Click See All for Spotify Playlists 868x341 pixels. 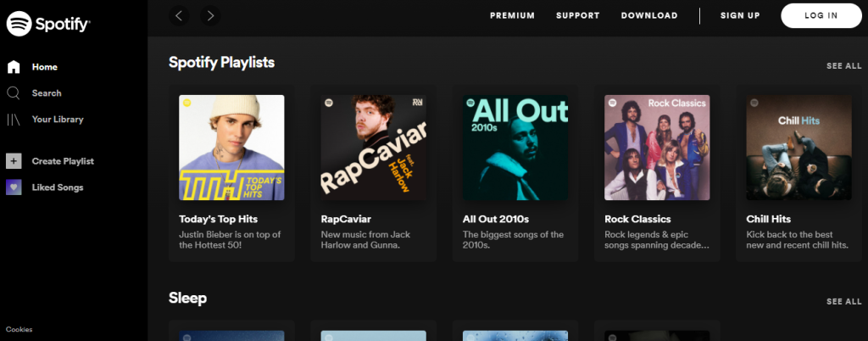[x=843, y=66]
